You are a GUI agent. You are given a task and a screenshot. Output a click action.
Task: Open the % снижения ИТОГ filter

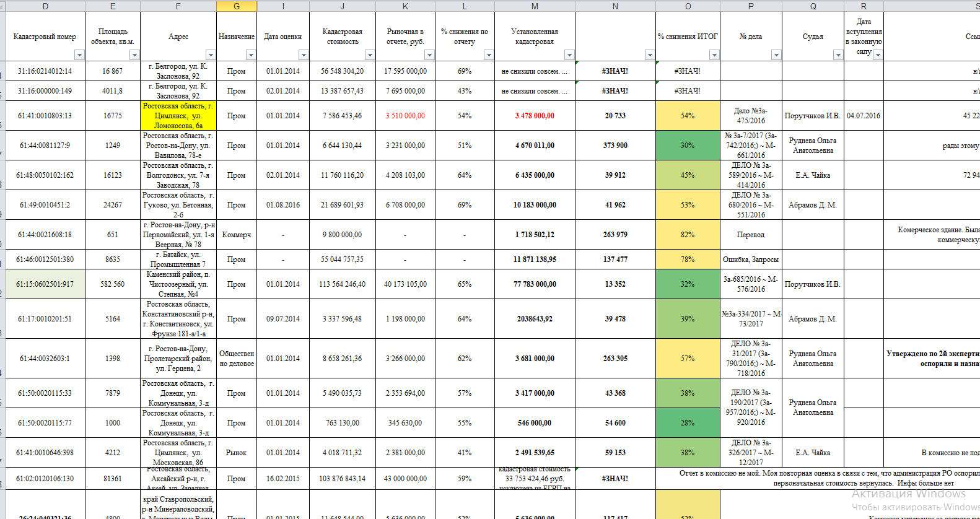[x=714, y=55]
